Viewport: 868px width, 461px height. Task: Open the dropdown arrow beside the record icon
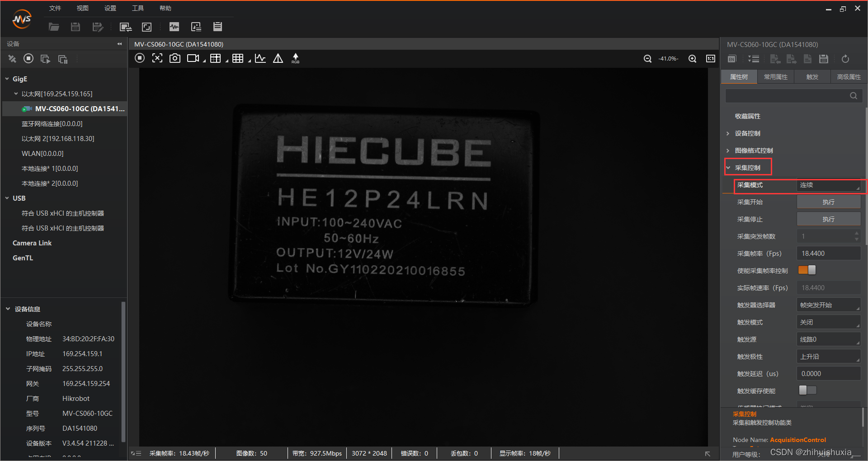[204, 61]
